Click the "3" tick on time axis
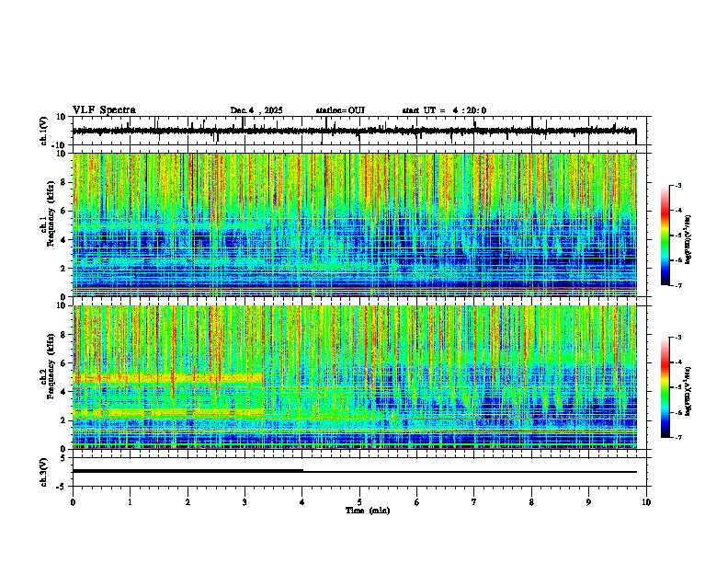The height and width of the screenshot is (563, 728). coord(245,502)
